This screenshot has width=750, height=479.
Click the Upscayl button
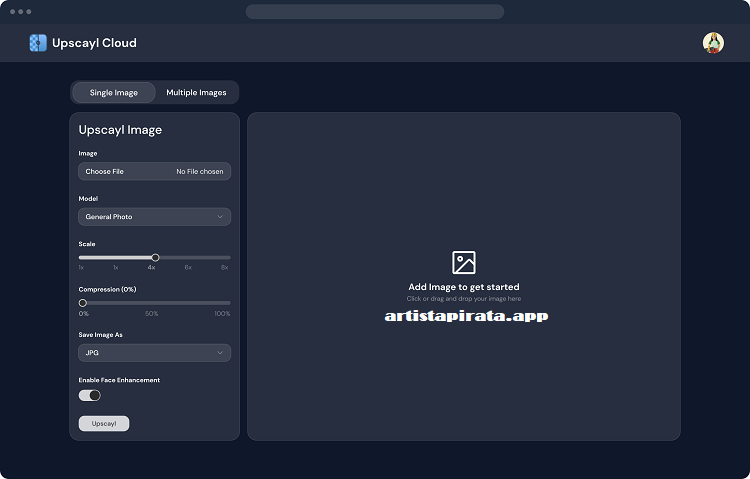pos(104,423)
